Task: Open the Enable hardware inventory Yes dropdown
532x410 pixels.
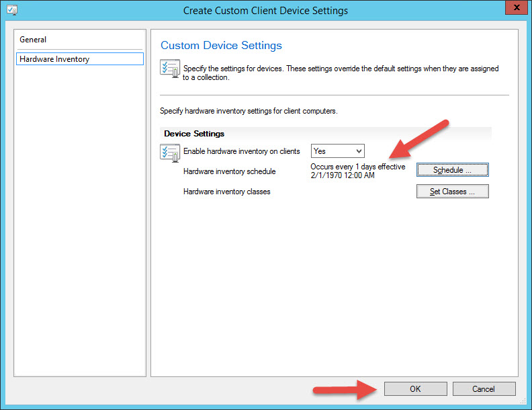Action: [337, 151]
